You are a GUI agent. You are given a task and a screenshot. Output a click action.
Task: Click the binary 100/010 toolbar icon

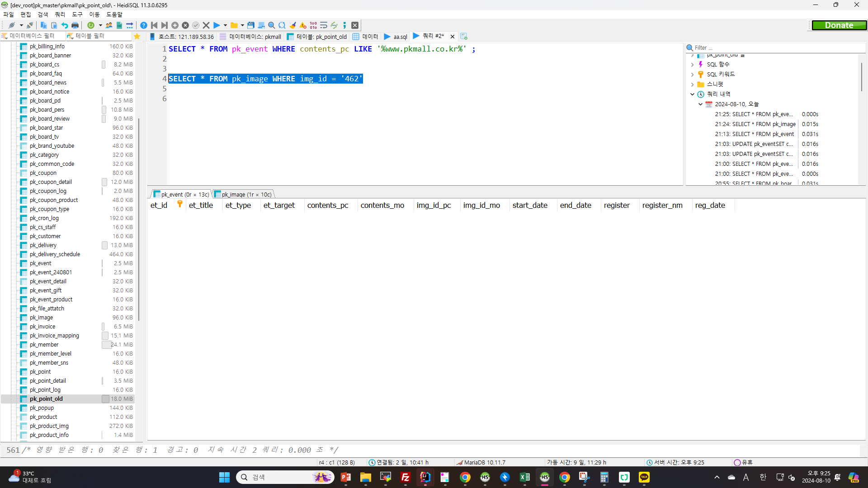(313, 25)
